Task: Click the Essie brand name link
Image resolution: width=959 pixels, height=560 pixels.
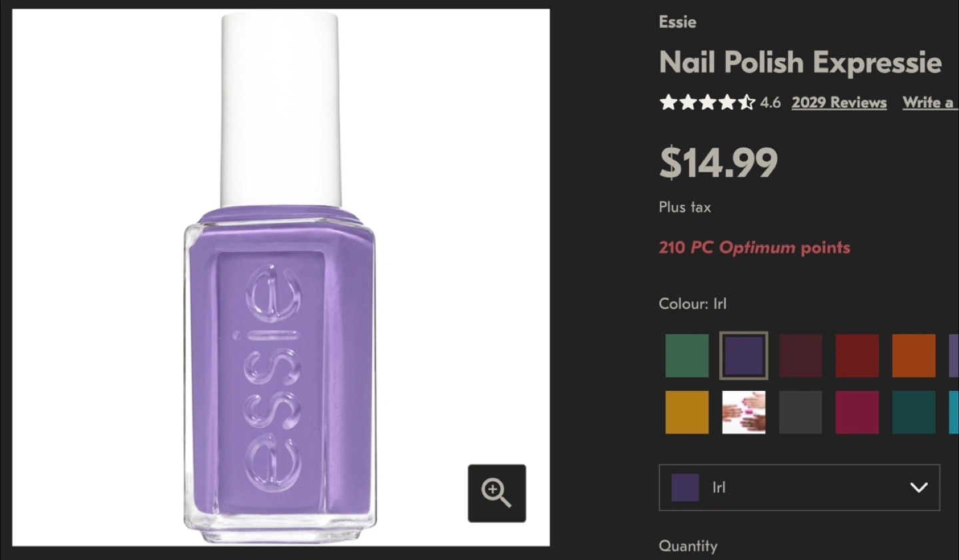Action: [677, 22]
